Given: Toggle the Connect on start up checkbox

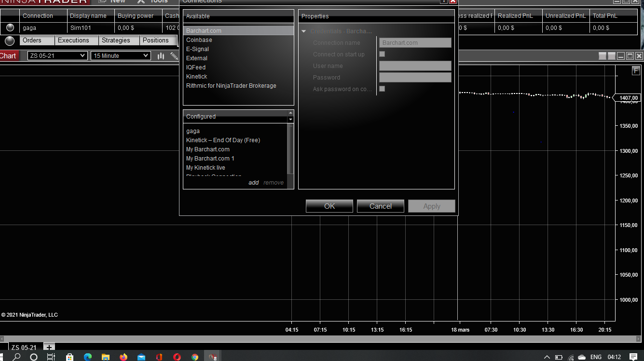Looking at the screenshot, I should 382,54.
